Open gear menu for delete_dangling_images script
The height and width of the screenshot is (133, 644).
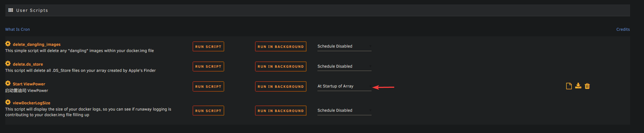(8, 44)
